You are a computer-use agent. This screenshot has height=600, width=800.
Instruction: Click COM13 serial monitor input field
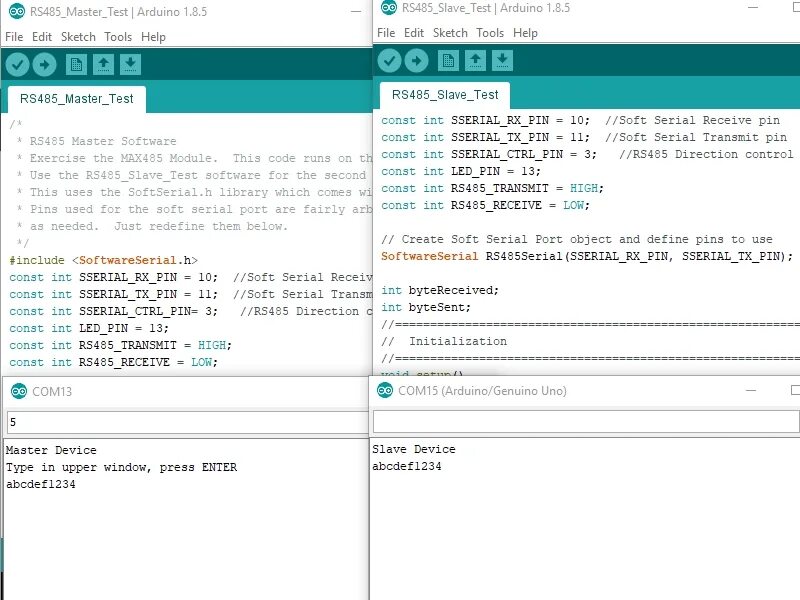coord(187,422)
